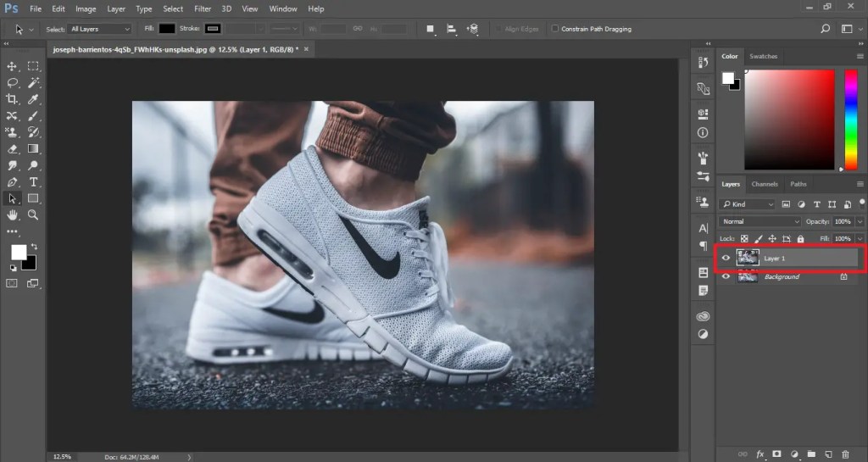
Task: Switch to the Channels tab
Action: pos(764,184)
